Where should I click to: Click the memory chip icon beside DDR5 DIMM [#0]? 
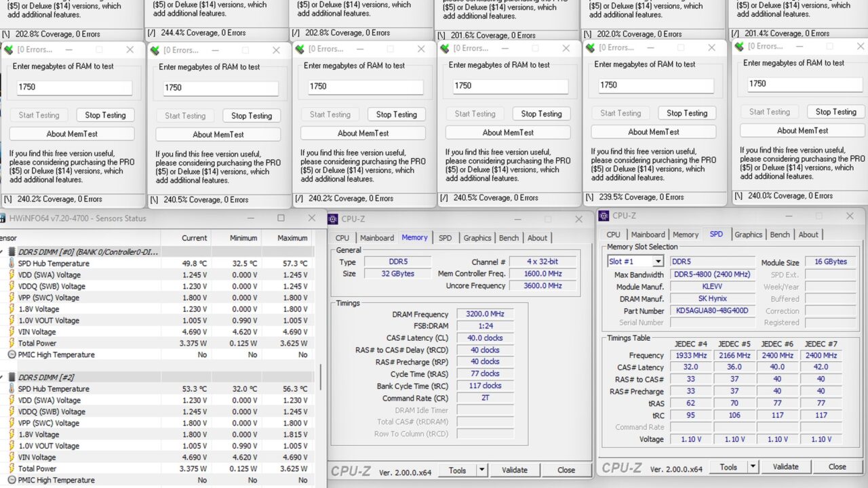pyautogui.click(x=12, y=252)
